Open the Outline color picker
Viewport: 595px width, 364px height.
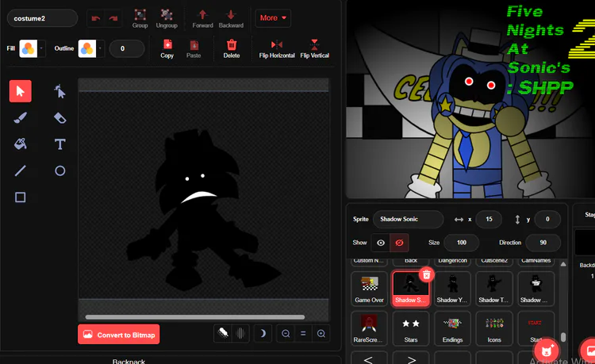coord(87,48)
